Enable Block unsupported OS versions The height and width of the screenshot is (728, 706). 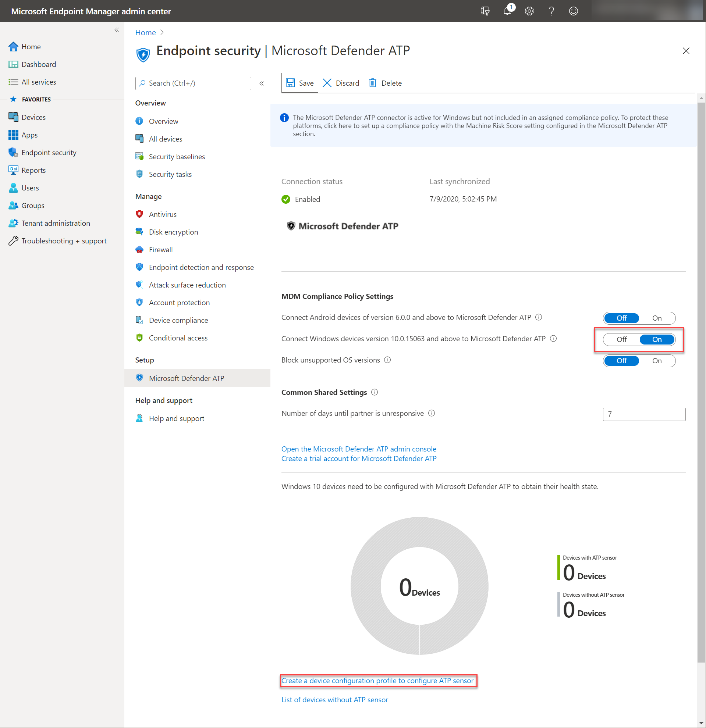coord(656,360)
